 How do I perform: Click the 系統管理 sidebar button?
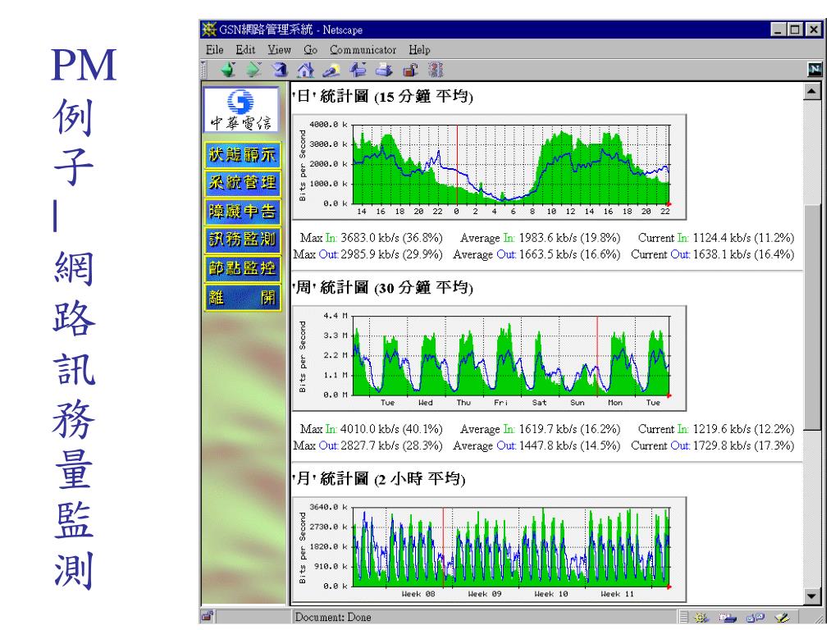(x=242, y=183)
